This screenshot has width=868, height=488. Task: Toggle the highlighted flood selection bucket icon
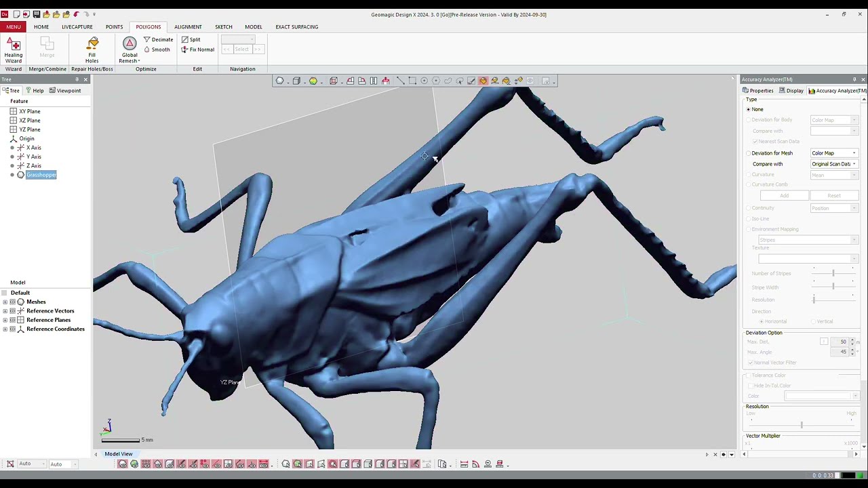click(x=483, y=81)
